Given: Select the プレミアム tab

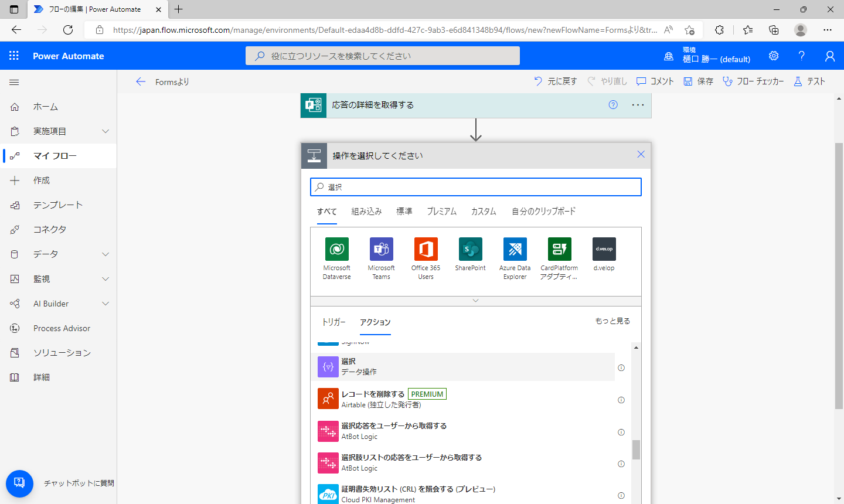Looking at the screenshot, I should (441, 212).
